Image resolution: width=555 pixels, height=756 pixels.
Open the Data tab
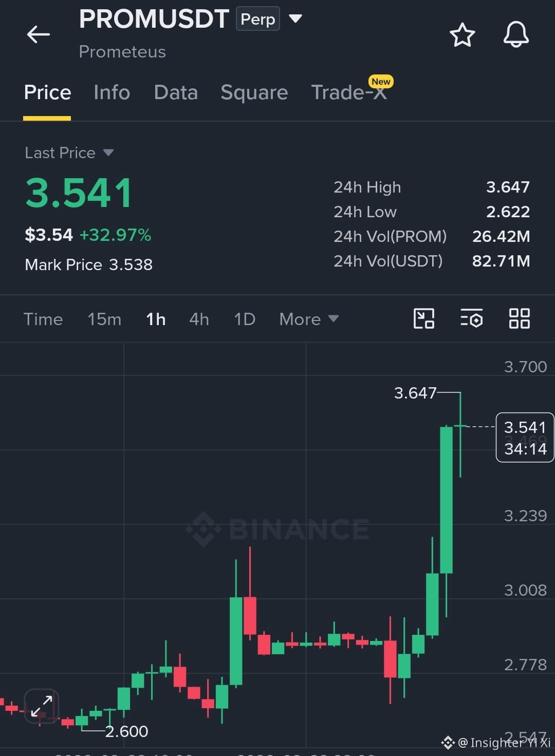click(x=176, y=92)
